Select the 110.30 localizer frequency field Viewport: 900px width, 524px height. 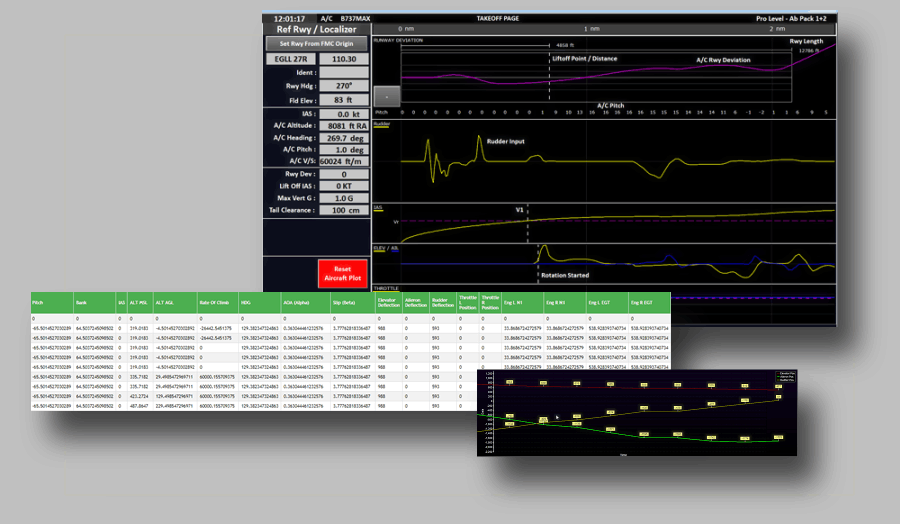click(x=343, y=59)
